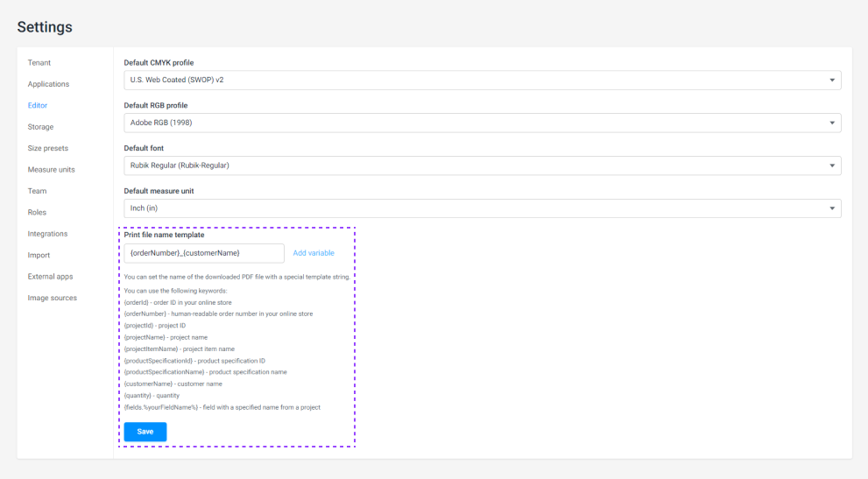This screenshot has width=868, height=479.
Task: Select Integrations in the sidebar
Action: [47, 234]
